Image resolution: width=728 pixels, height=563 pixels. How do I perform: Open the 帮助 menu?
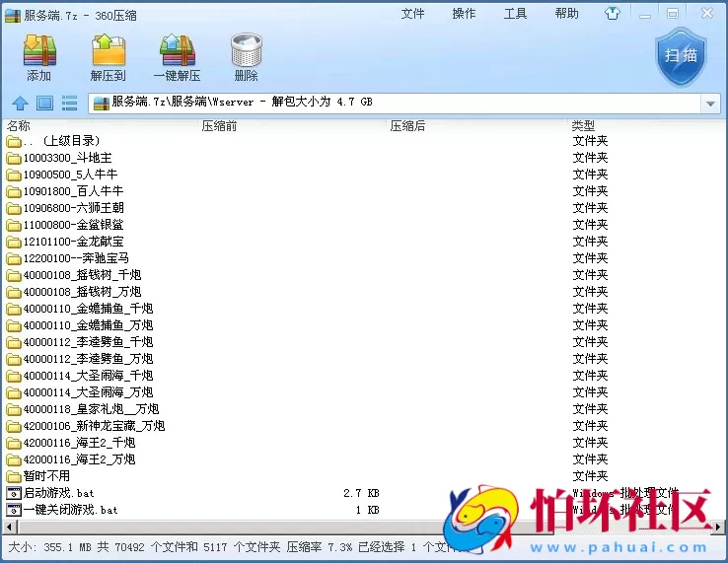coord(567,14)
